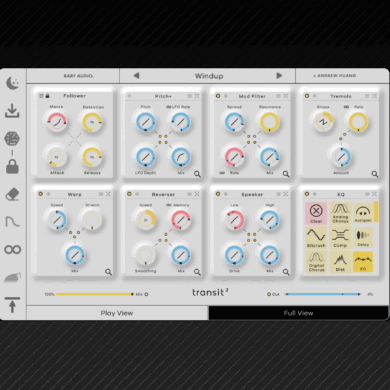The width and height of the screenshot is (390, 390).
Task: Open the Follower module hamburger menu
Action: tap(41, 96)
